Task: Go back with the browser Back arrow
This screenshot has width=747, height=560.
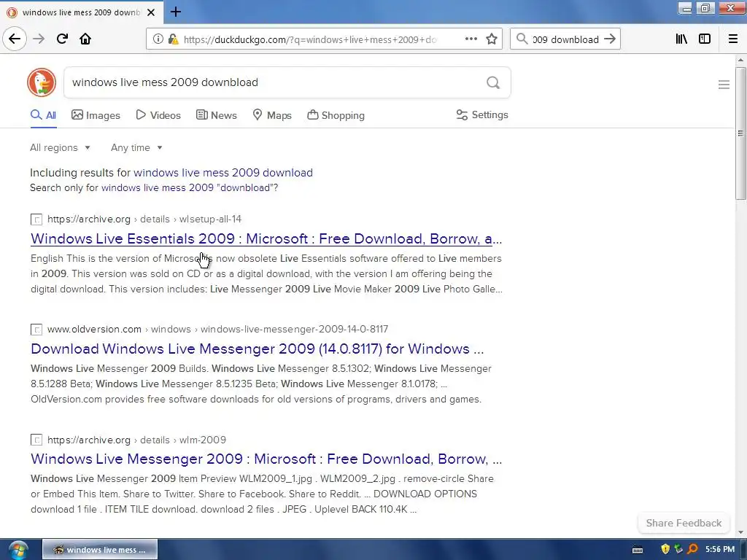Action: [15, 39]
